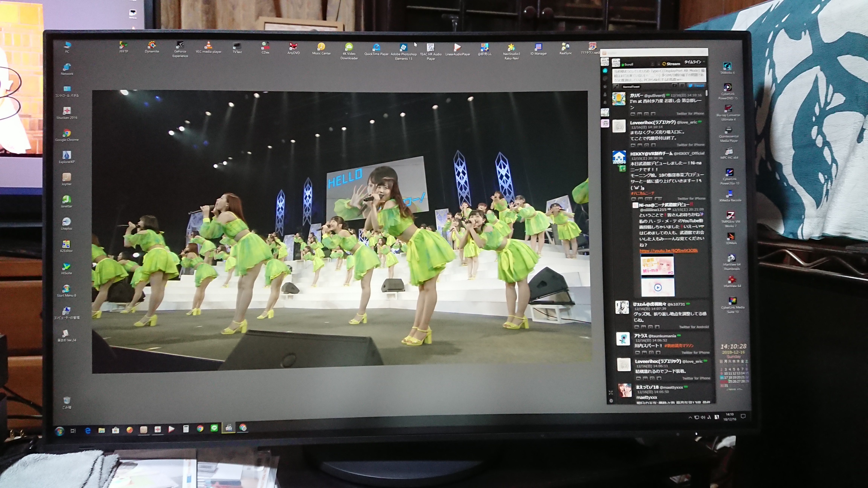Screen dimensions: 868x488
Task: Launch NaviStudio3 Raku-Navi icon
Action: pyautogui.click(x=511, y=51)
